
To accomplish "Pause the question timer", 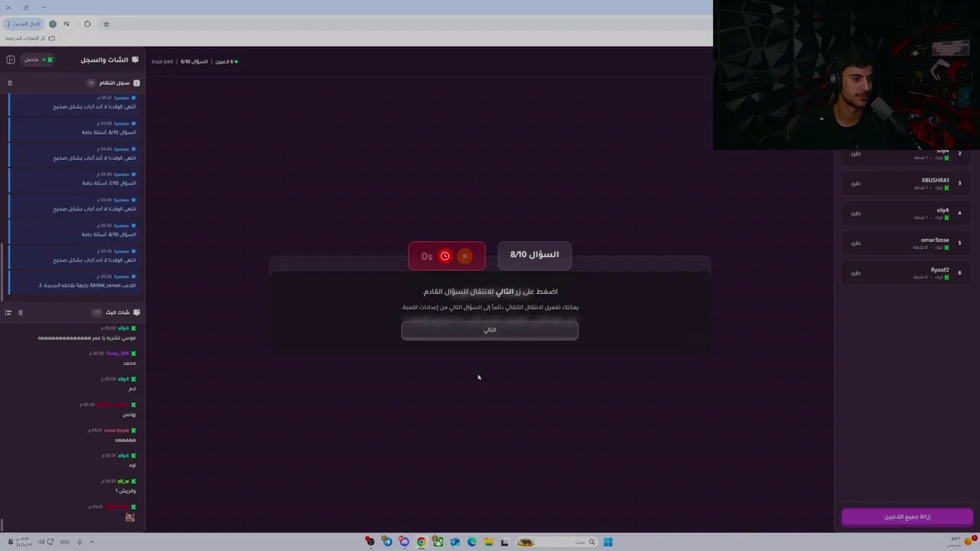I will (x=465, y=256).
